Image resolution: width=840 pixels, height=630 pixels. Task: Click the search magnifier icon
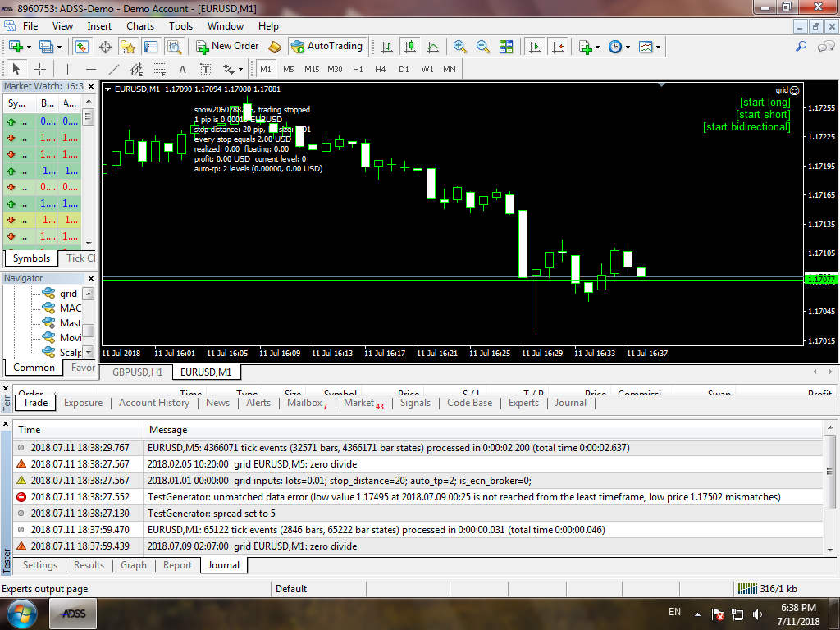click(x=801, y=47)
